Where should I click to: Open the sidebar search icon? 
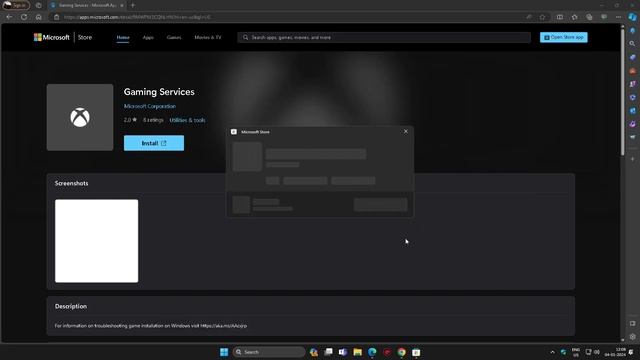point(632,44)
